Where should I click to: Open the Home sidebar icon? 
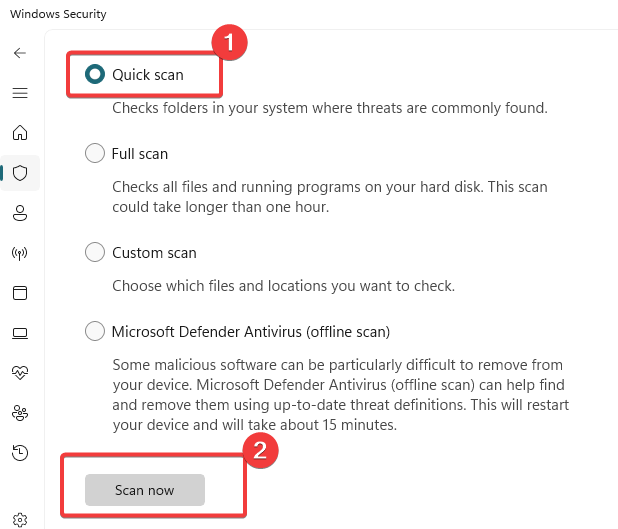tap(20, 132)
